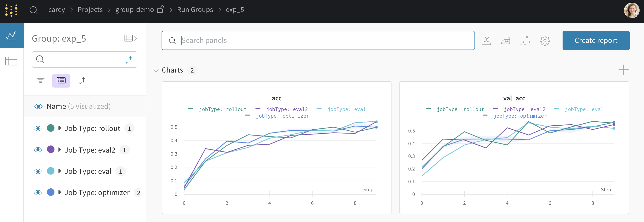Click the outlier scatter dots icon
Screen dimensions: 644x222
coord(525,40)
